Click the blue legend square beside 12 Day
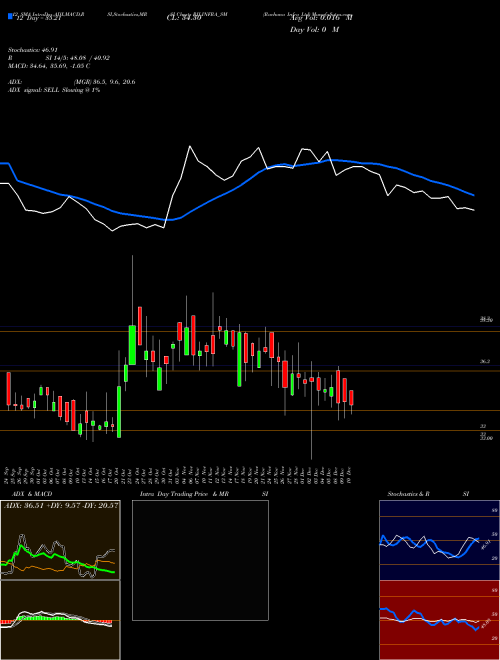This screenshot has width=500, height=660. 10,17
